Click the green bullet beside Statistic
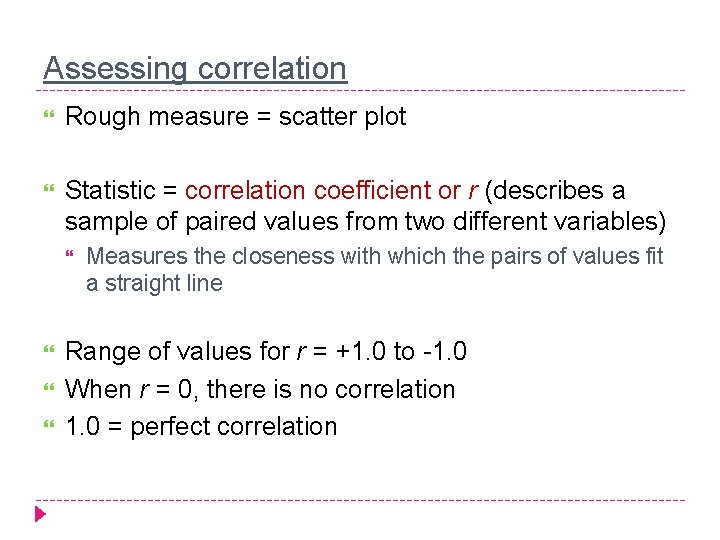This screenshot has width=720, height=540. (49, 188)
